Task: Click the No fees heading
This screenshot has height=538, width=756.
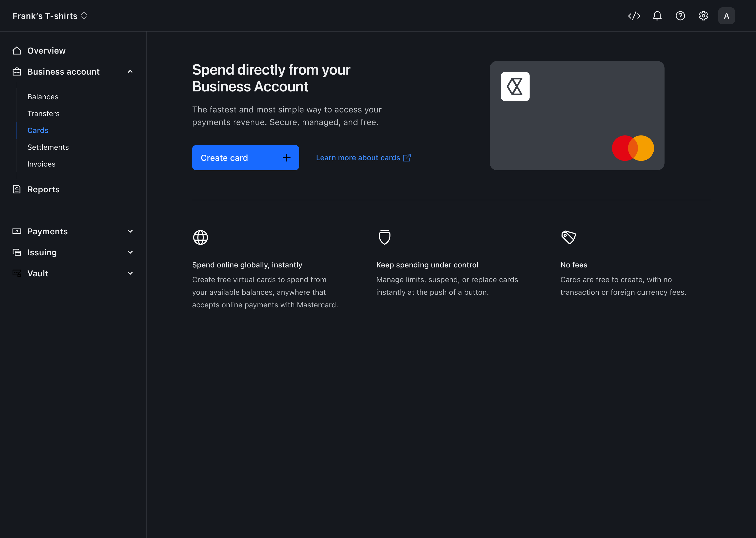Action: click(x=574, y=265)
